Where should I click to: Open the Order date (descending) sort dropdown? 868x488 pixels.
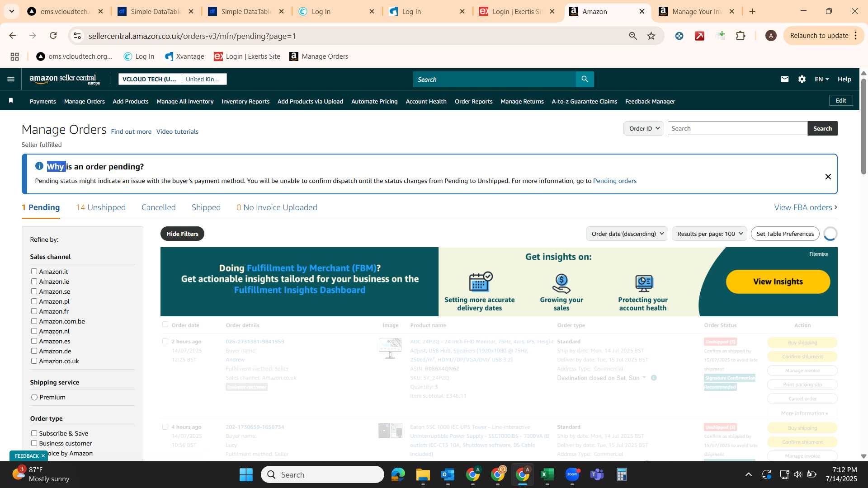[627, 234]
